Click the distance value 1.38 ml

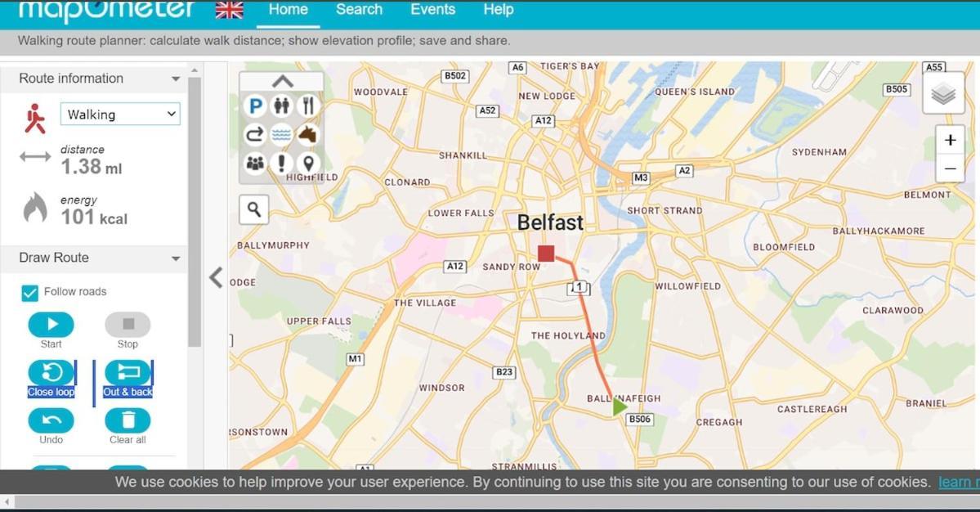92,167
